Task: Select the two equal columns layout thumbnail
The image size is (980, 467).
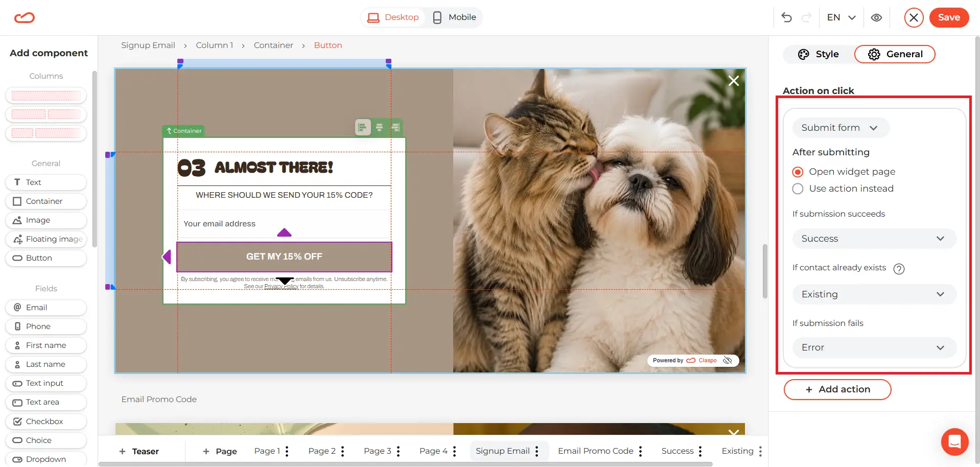Action: coord(46,114)
